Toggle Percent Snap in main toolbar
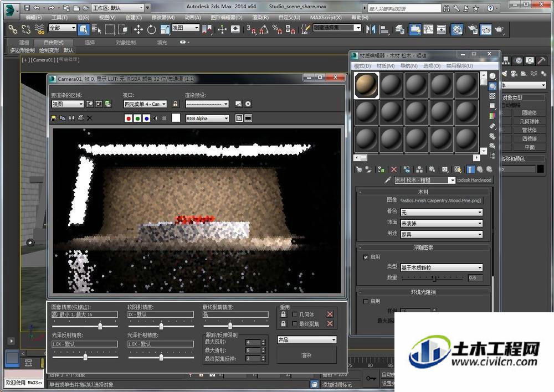554x392 pixels. click(x=277, y=29)
